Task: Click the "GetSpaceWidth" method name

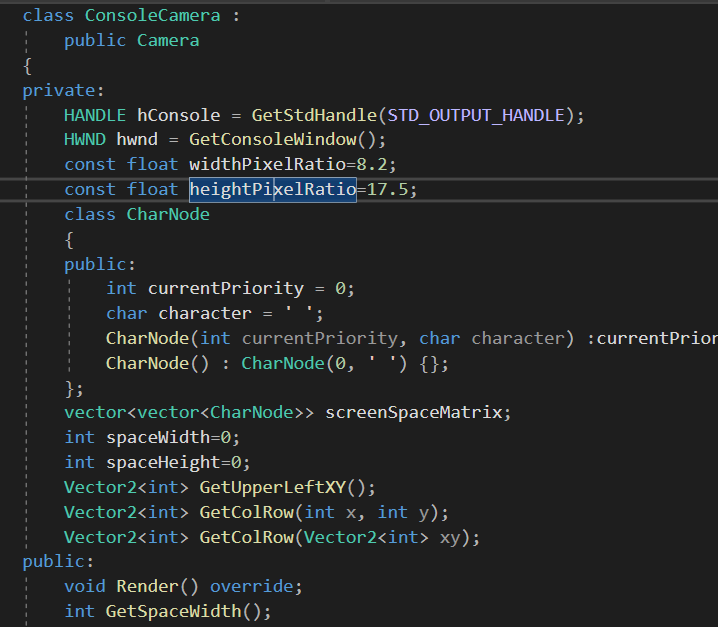Action: [173, 611]
